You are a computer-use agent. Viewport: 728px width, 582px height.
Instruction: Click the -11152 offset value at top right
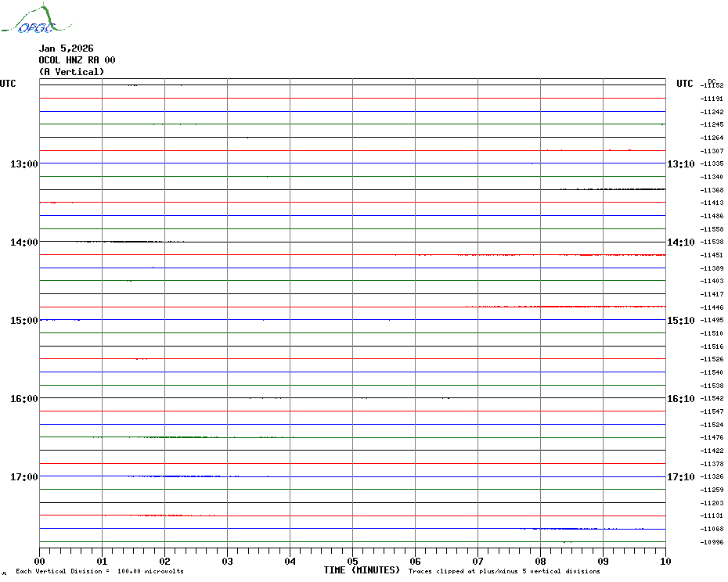pyautogui.click(x=712, y=85)
